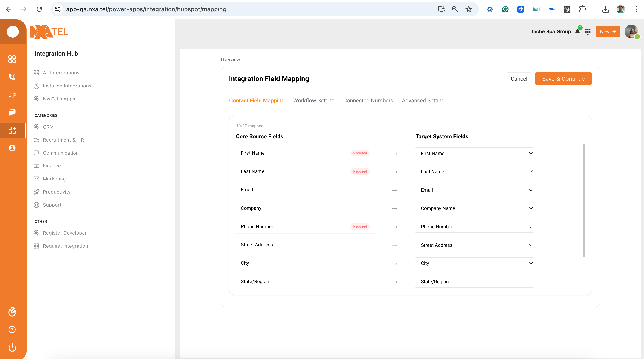This screenshot has height=359, width=644.
Task: Click install app icon in address bar
Action: (x=441, y=9)
